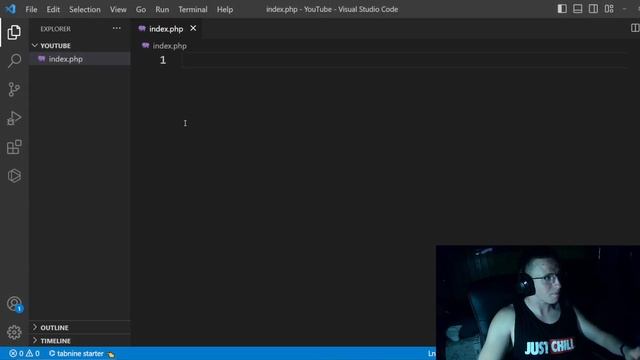Toggle the bottom panel layout icon
The height and width of the screenshot is (360, 640).
[x=578, y=9]
